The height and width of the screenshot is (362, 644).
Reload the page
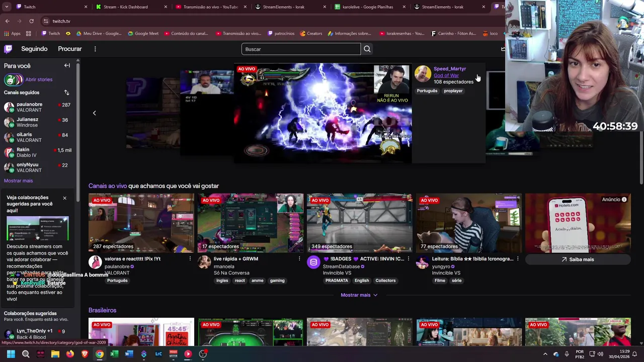pos(31,21)
